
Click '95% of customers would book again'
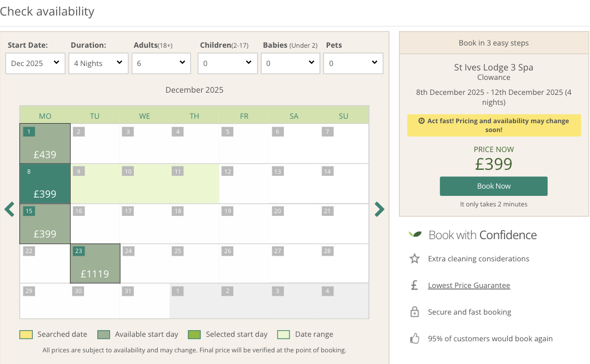coord(490,339)
